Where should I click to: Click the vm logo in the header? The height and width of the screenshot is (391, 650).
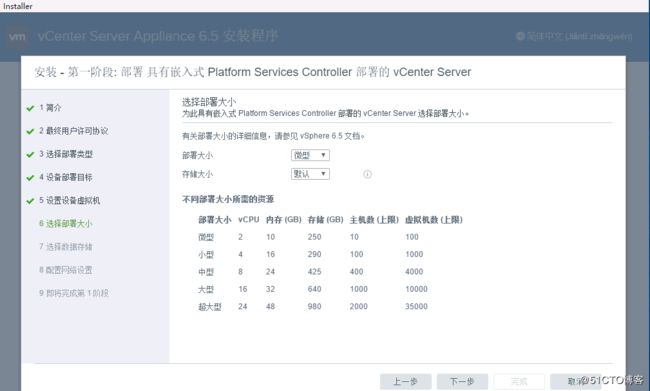[x=17, y=36]
